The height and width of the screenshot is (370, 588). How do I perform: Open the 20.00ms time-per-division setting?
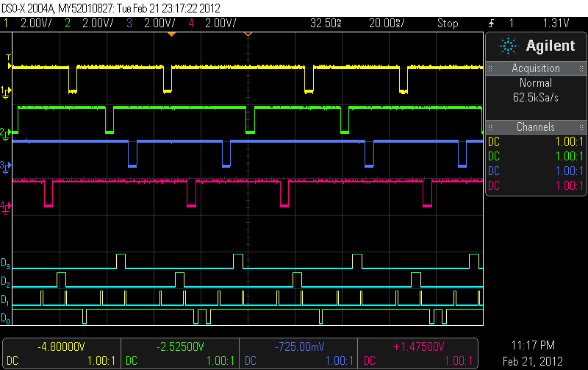click(386, 24)
